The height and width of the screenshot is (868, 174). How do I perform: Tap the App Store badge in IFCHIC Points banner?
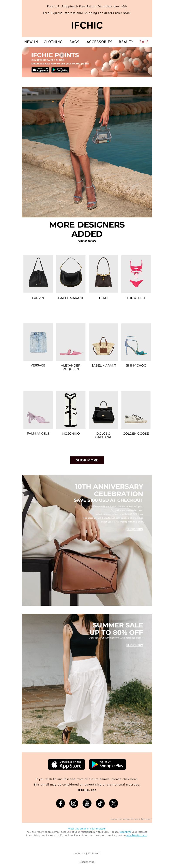pyautogui.click(x=40, y=70)
